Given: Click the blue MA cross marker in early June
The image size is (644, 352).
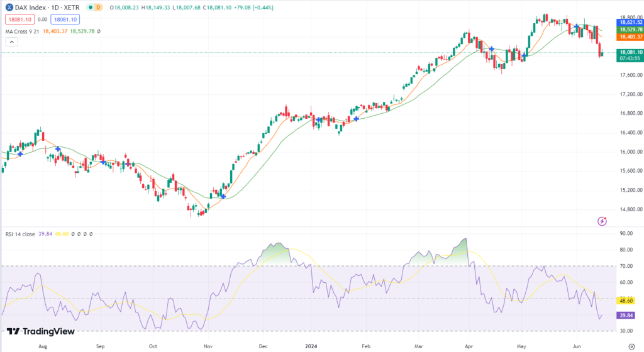Looking at the screenshot, I should point(577,26).
